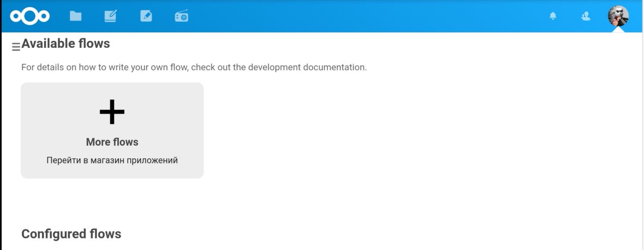Screen dimensions: 644x250
Task: Click the 'Available flows' heading
Action: (x=65, y=43)
